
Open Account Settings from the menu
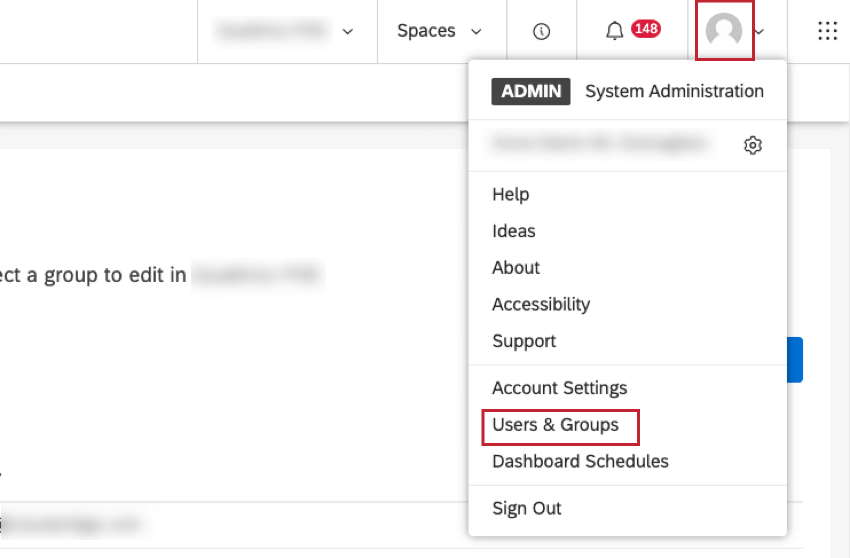coord(559,388)
